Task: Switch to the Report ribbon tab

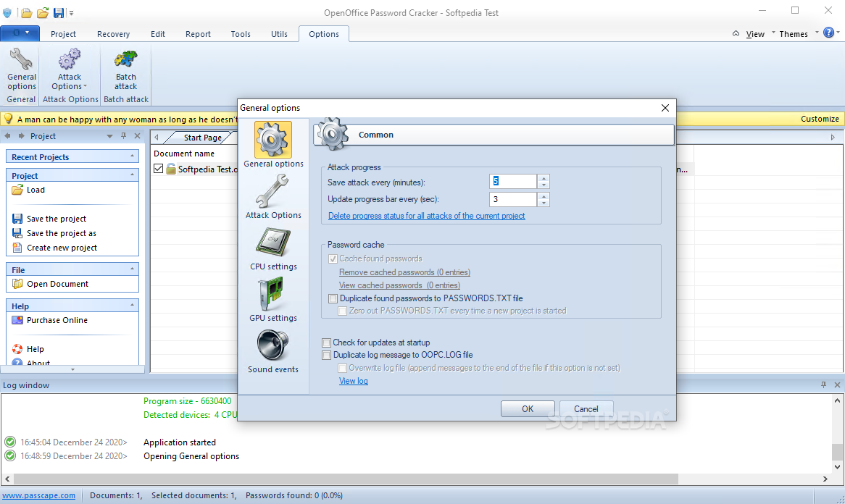Action: tap(198, 34)
